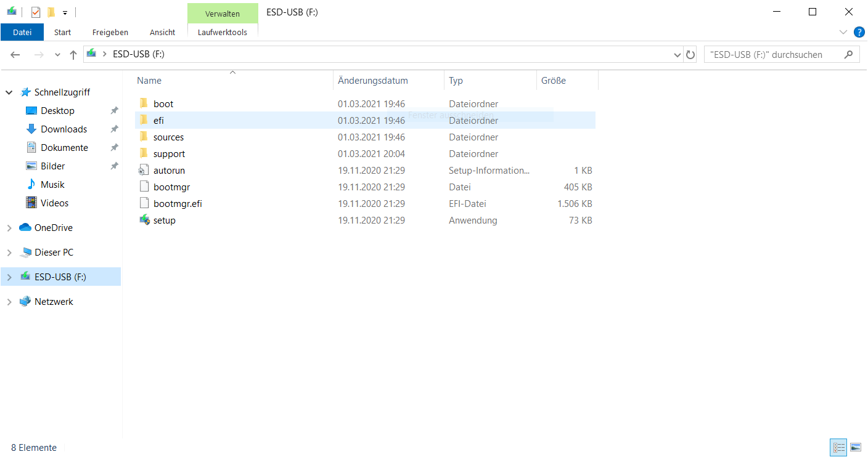This screenshot has width=868, height=457.
Task: Switch to large thumbnails view layout
Action: 856,448
